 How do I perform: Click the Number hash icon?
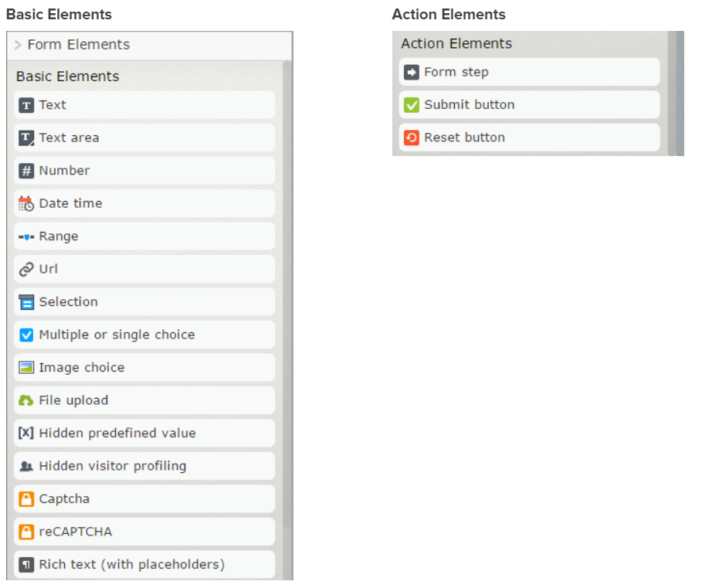[26, 171]
